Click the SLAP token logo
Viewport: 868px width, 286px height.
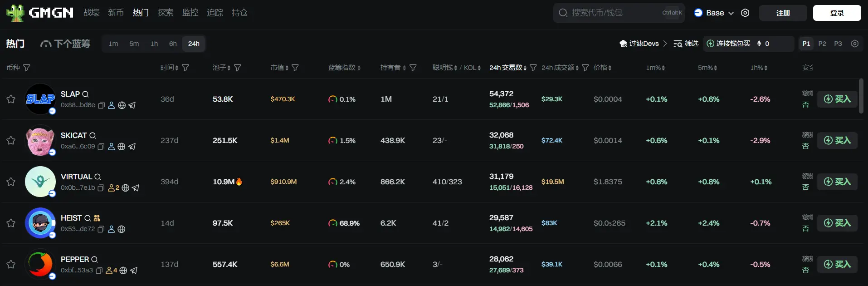tap(40, 99)
